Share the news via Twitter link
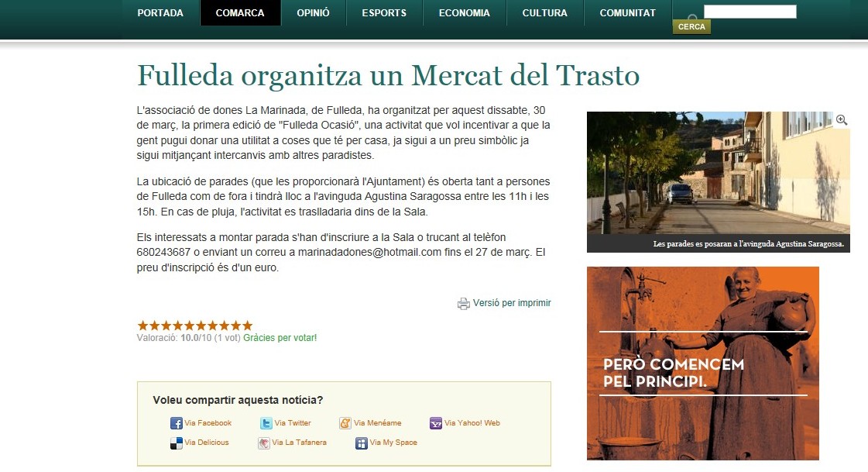 292,423
